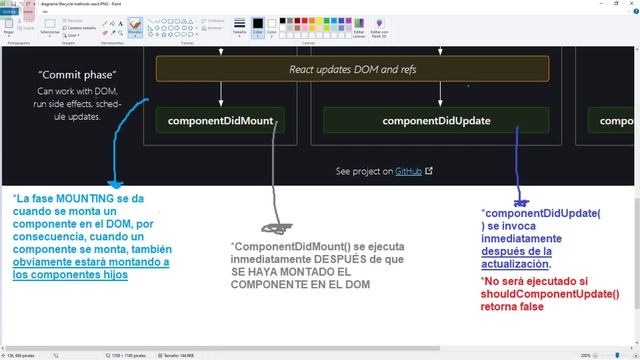Click 'React updates DOM and refs' bar
The height and width of the screenshot is (360, 640).
pos(352,69)
